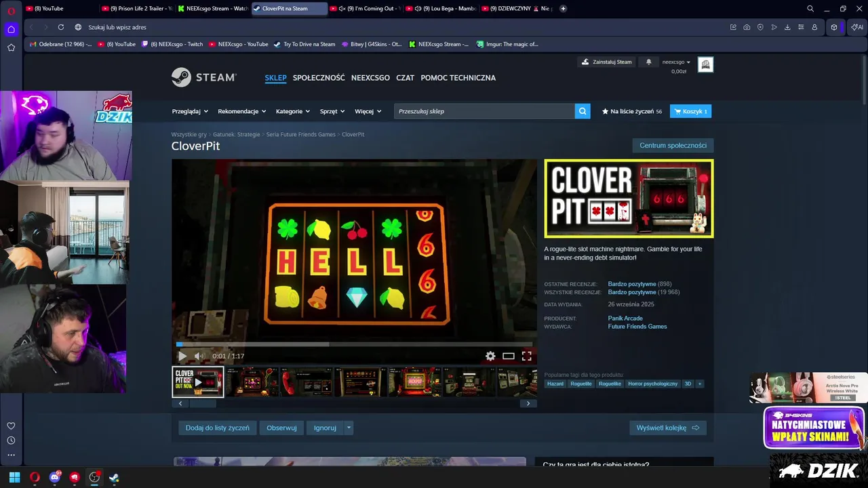Open the Steam account avatar
Screen dimensions: 868x488
705,64
